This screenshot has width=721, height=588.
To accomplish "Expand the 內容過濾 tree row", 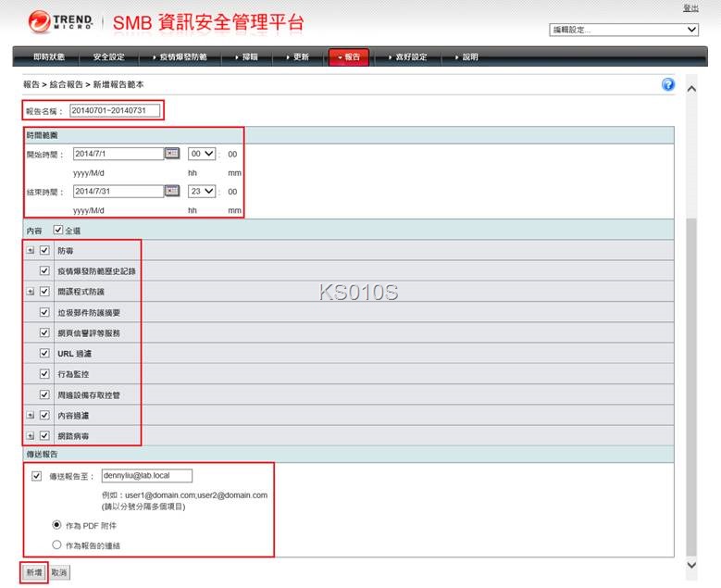I will 31,415.
